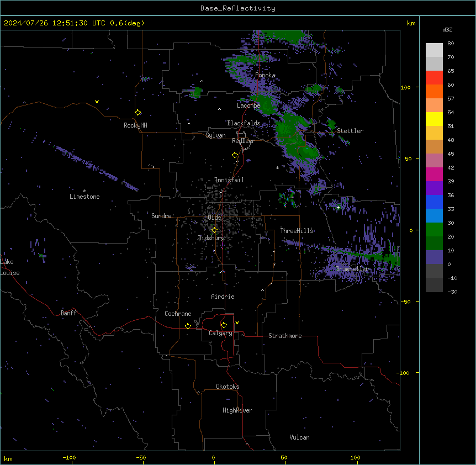
Task: Select the Didsbury city label
Action: [211, 238]
